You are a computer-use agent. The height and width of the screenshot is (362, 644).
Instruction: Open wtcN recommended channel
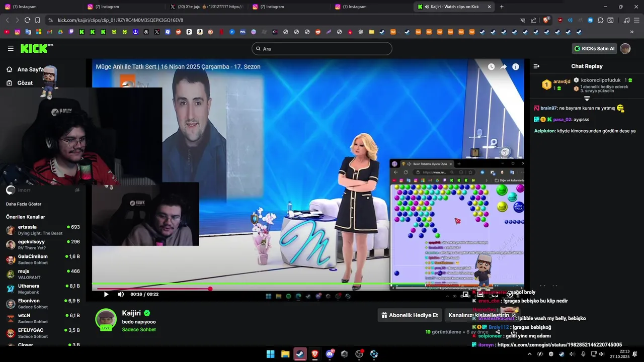click(43, 318)
